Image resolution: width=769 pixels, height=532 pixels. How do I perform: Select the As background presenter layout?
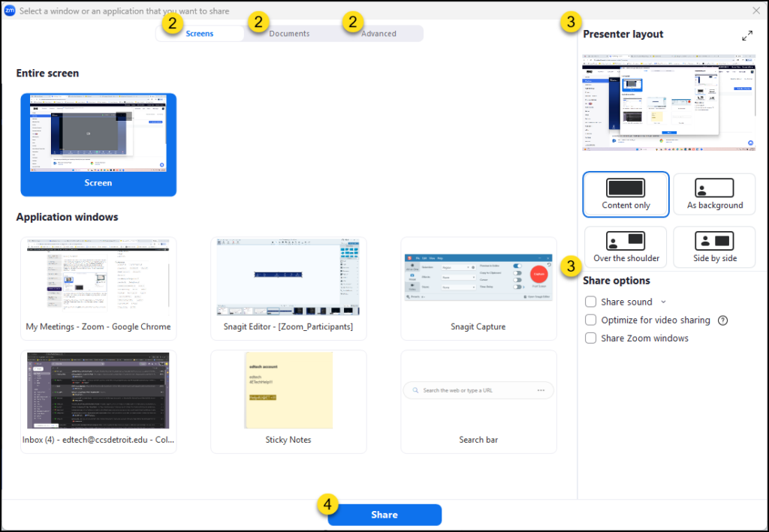point(714,194)
